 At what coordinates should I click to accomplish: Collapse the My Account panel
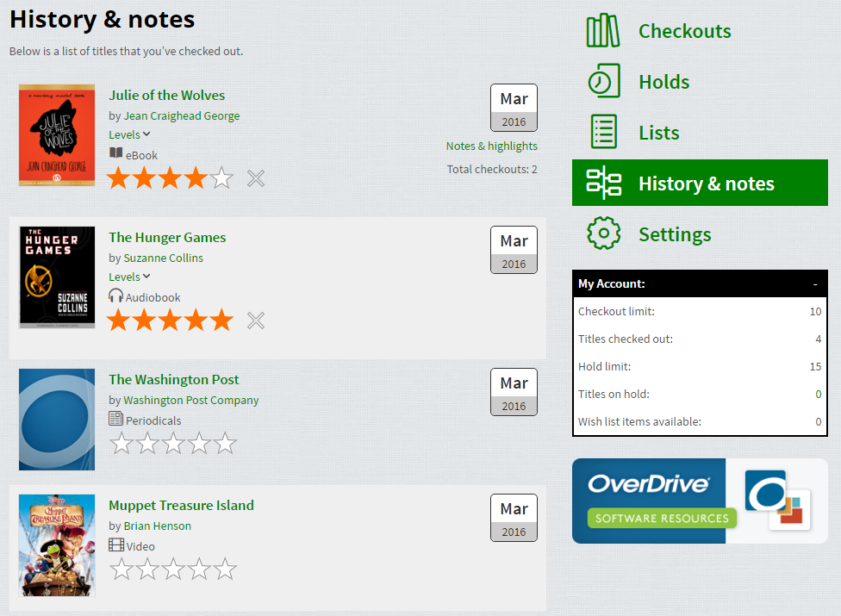pos(815,284)
